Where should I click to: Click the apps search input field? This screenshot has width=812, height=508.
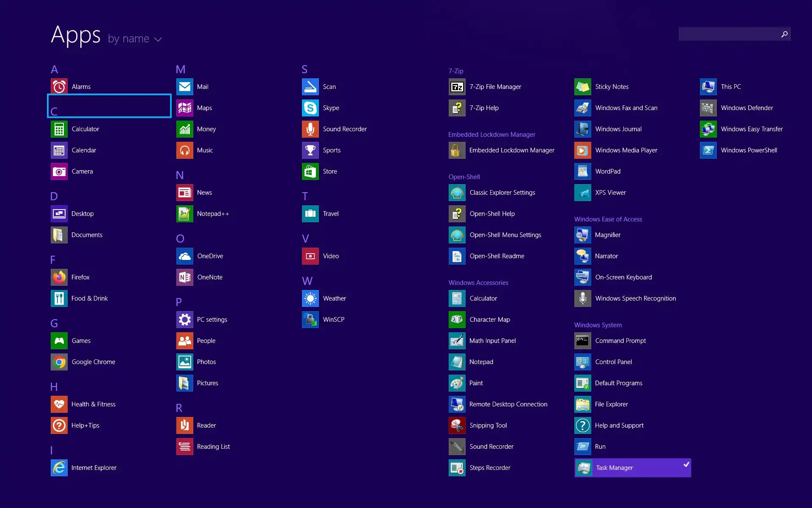click(x=728, y=34)
